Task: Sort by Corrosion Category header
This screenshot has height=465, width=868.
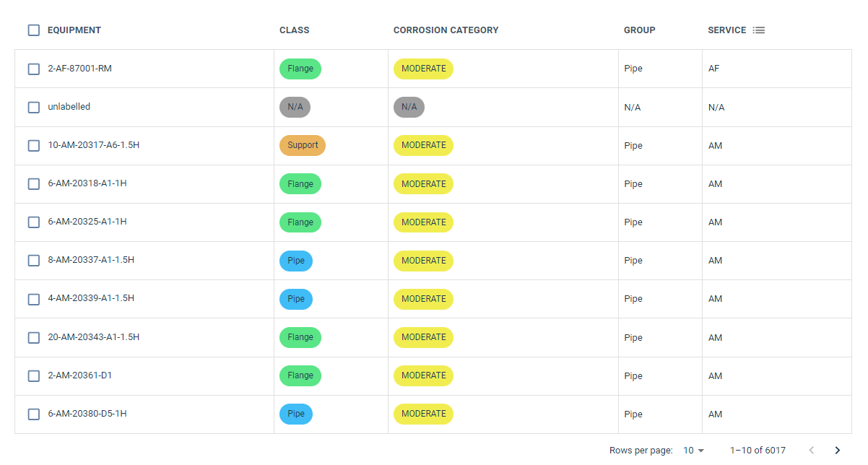Action: pyautogui.click(x=446, y=30)
